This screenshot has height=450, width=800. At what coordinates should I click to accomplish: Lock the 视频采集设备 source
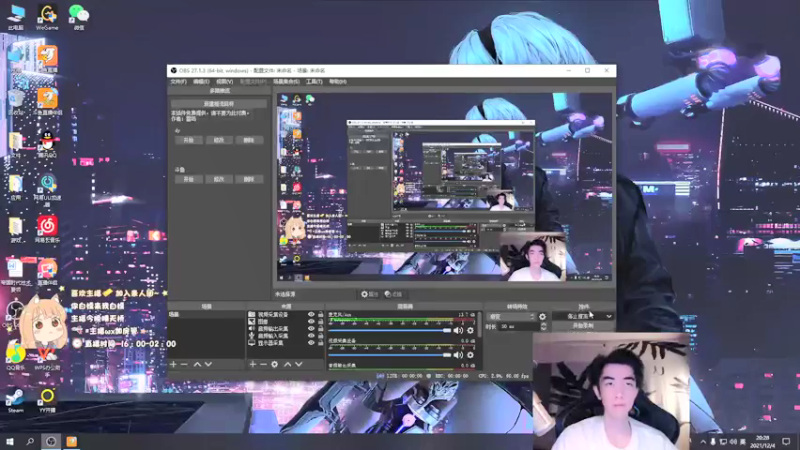click(x=320, y=315)
